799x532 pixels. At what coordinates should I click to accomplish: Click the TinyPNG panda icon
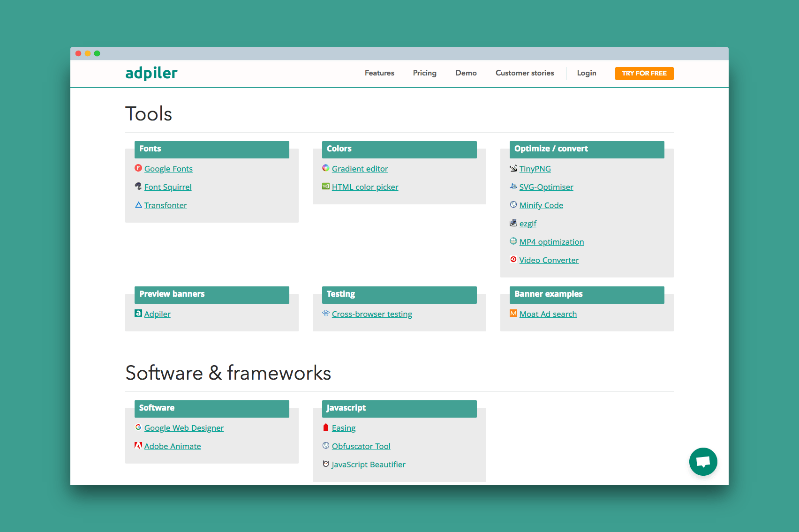coord(513,168)
